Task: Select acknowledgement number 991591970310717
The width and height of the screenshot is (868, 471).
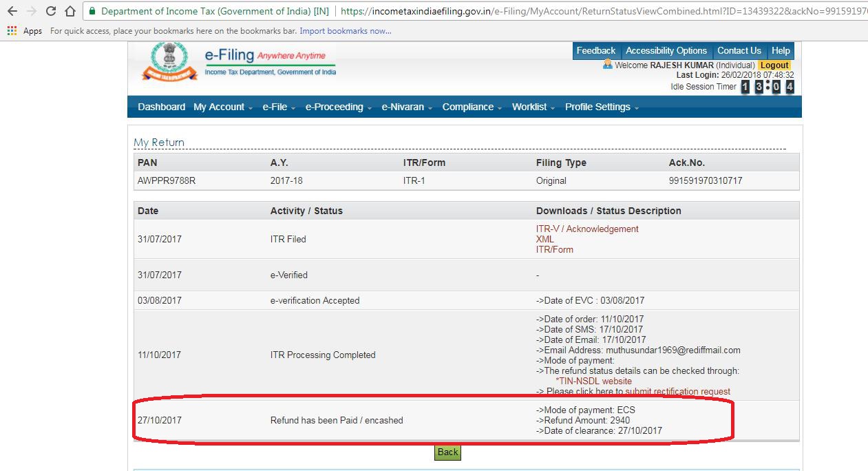Action: 706,180
